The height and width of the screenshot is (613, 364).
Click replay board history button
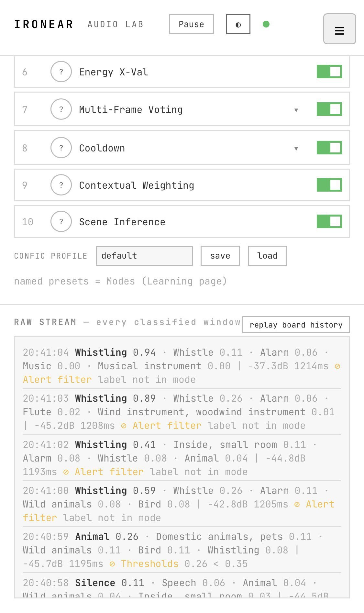(296, 325)
